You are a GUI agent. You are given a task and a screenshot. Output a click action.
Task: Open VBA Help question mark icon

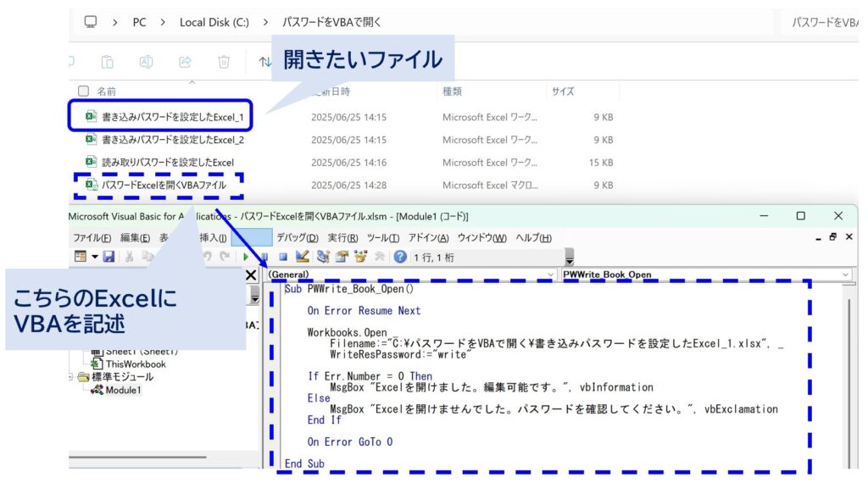(x=400, y=257)
